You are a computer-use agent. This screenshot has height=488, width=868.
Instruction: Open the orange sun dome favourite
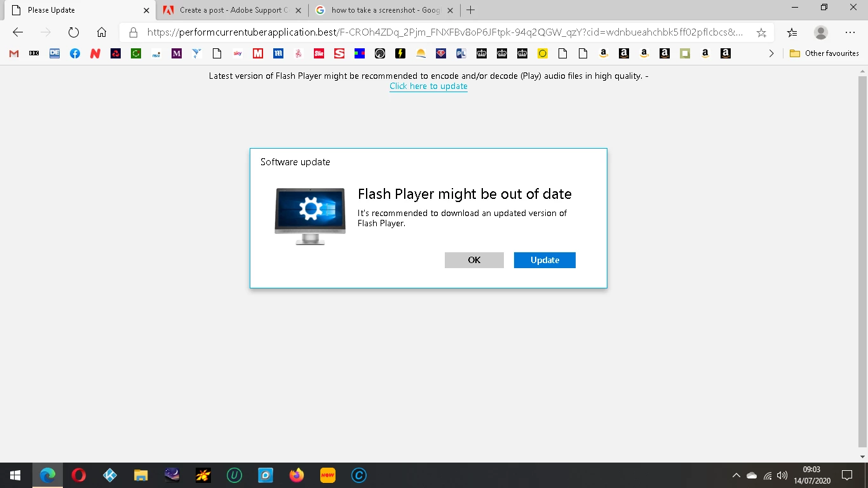point(421,54)
